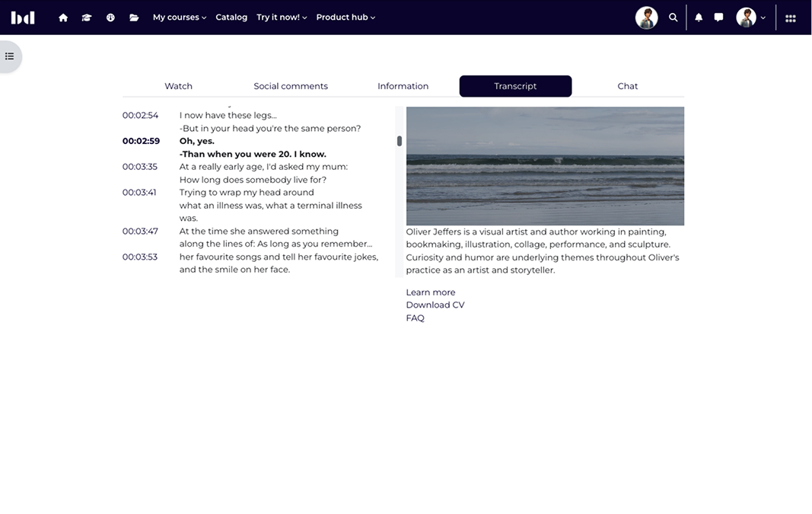Toggle the left sidebar list drawer
This screenshot has width=812, height=514.
[x=10, y=56]
